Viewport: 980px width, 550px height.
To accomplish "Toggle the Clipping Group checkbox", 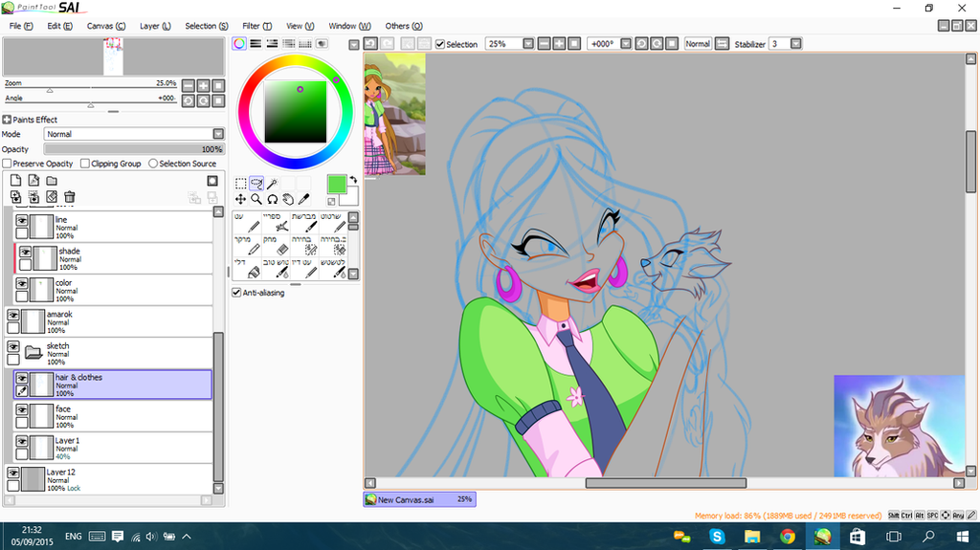I will [x=85, y=164].
